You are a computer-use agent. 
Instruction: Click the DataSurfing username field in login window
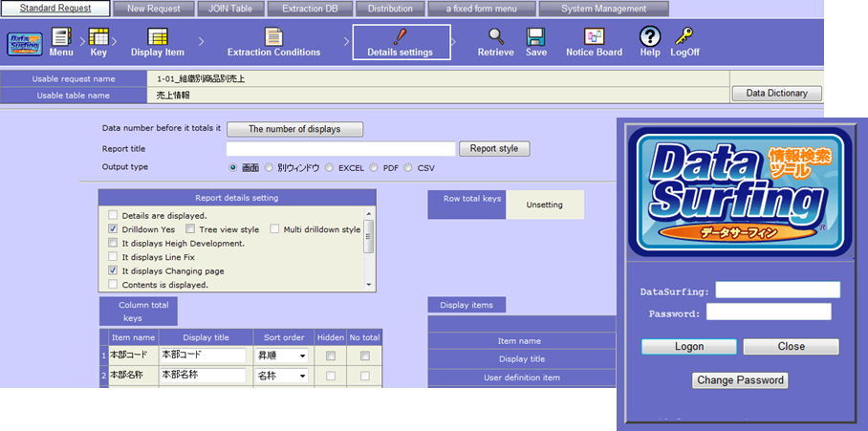pyautogui.click(x=778, y=290)
